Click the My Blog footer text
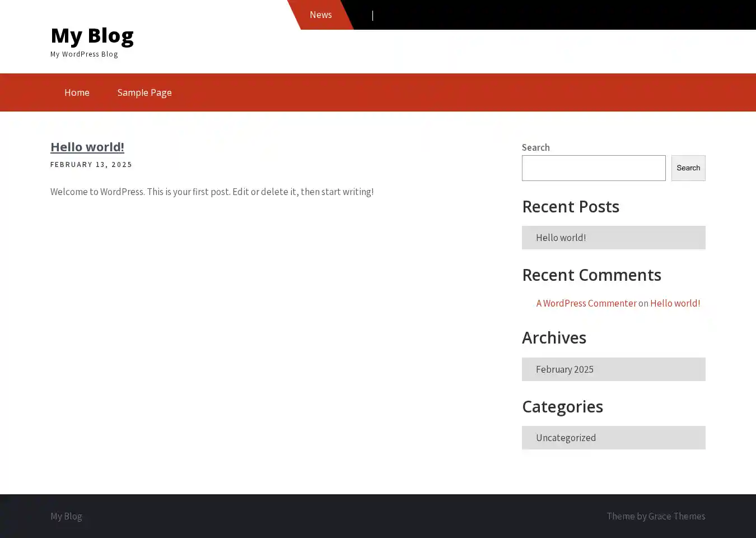 point(66,516)
